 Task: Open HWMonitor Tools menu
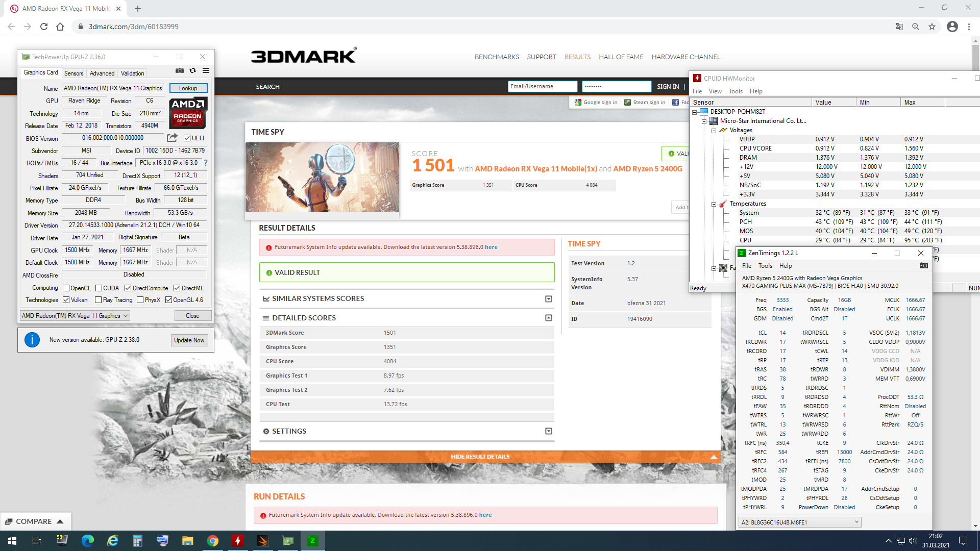pos(736,91)
